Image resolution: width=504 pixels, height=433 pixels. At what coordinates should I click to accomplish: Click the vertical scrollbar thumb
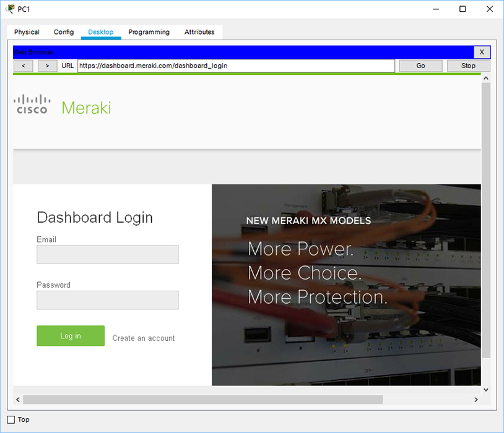click(x=485, y=220)
